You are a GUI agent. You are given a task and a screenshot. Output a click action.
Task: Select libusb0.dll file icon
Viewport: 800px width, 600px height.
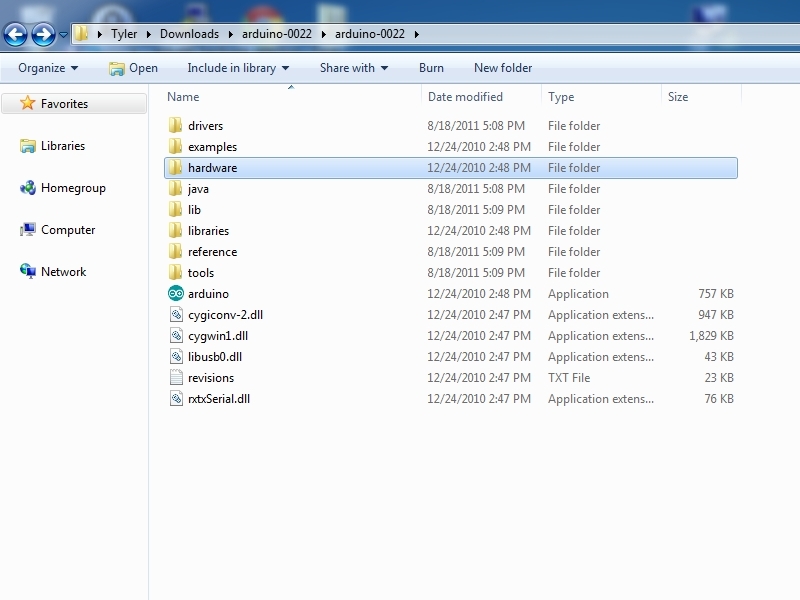(x=176, y=356)
